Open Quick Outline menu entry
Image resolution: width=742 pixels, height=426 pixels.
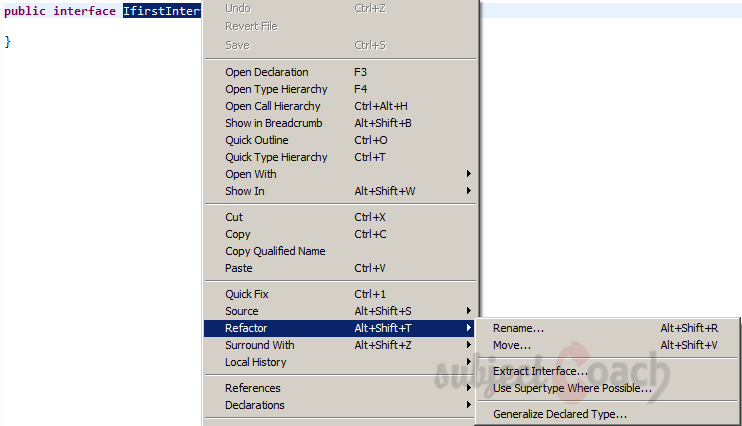(340, 140)
